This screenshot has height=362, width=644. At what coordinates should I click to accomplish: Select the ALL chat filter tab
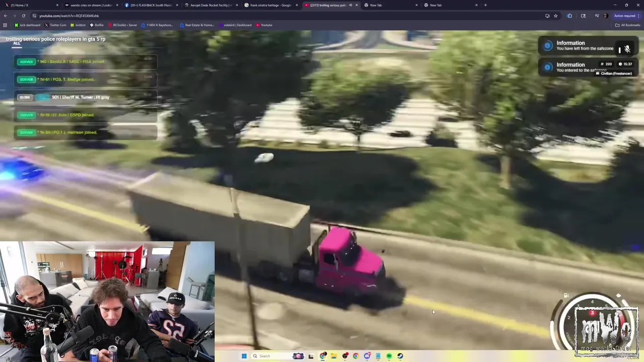(x=17, y=43)
